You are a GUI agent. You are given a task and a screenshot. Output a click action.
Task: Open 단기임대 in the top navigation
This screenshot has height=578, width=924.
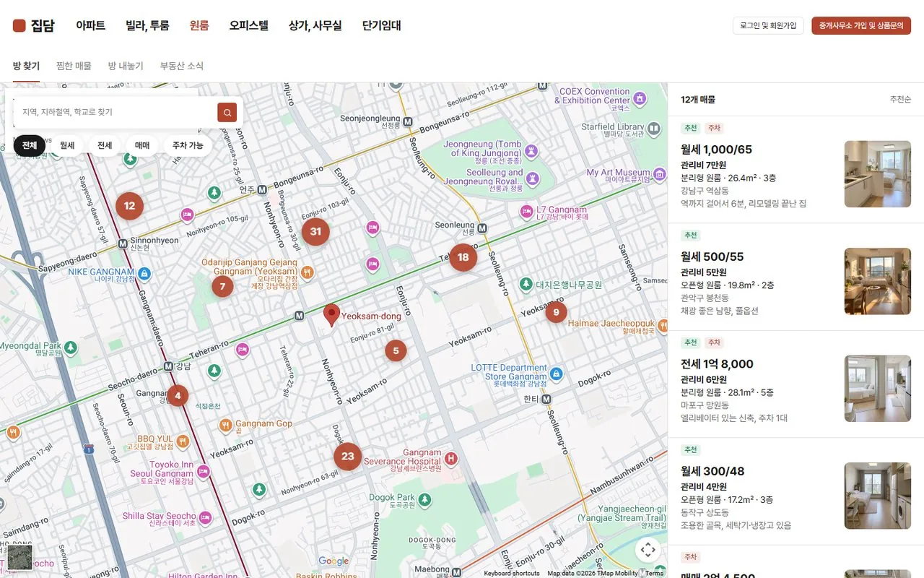pyautogui.click(x=382, y=26)
